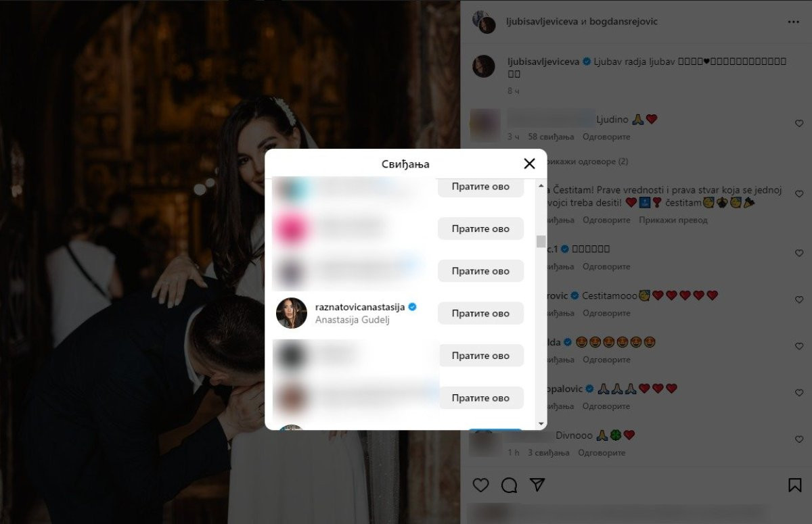Open raznatovicanastasija profile from likes list

pos(360,307)
